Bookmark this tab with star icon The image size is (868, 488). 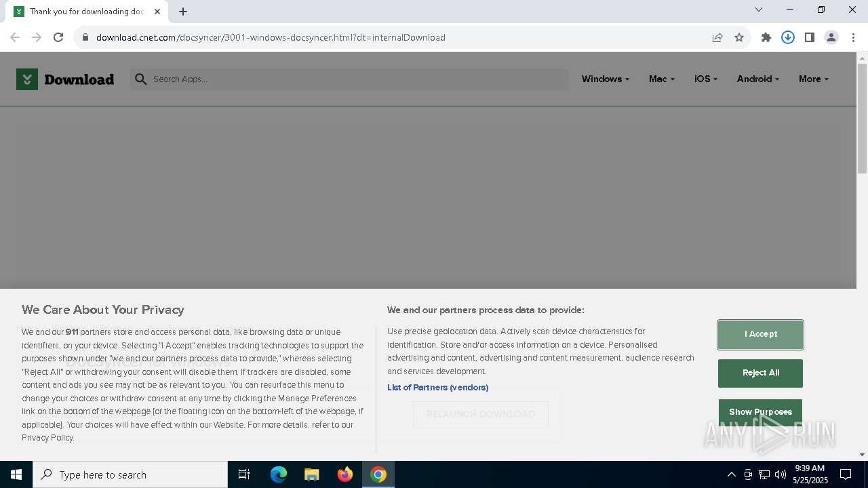click(739, 37)
